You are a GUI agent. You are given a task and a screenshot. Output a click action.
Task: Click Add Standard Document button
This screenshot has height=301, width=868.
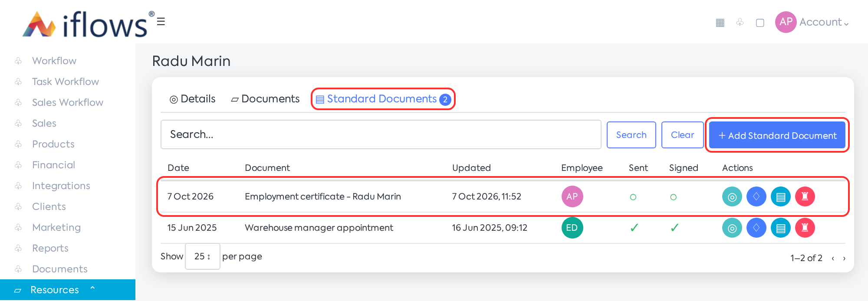777,135
